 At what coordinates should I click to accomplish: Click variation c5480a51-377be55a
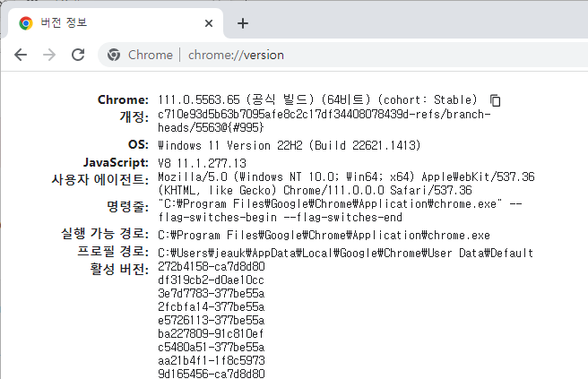(x=212, y=347)
